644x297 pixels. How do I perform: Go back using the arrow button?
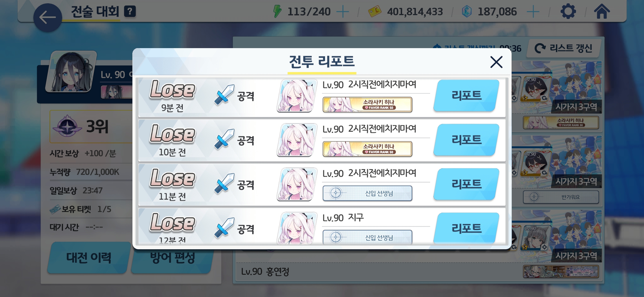tap(48, 18)
